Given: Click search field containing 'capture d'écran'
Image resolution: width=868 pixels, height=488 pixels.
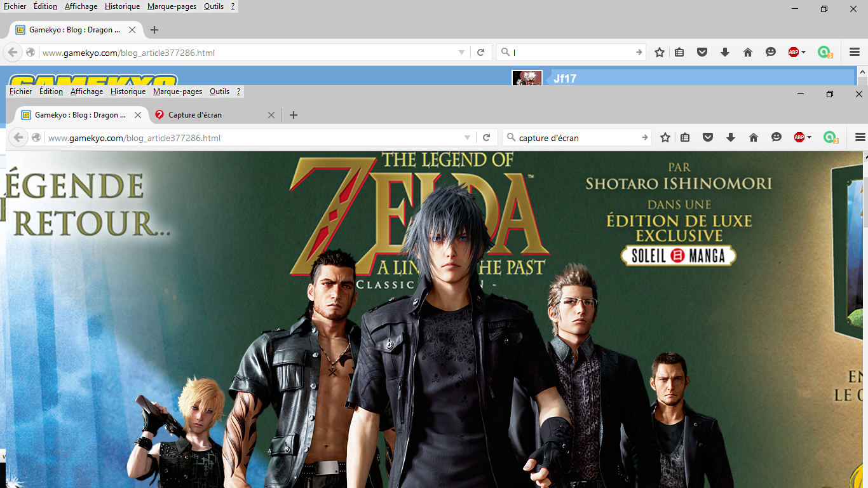Looking at the screenshot, I should coord(577,137).
